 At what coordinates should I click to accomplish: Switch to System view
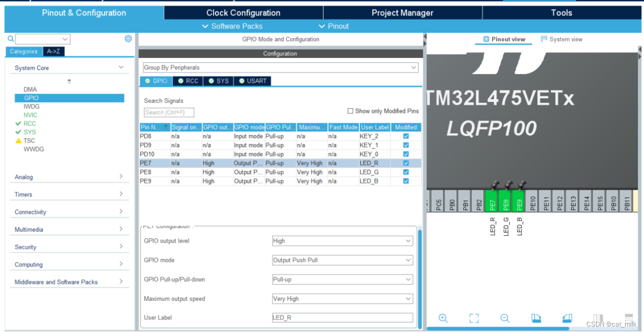click(561, 39)
